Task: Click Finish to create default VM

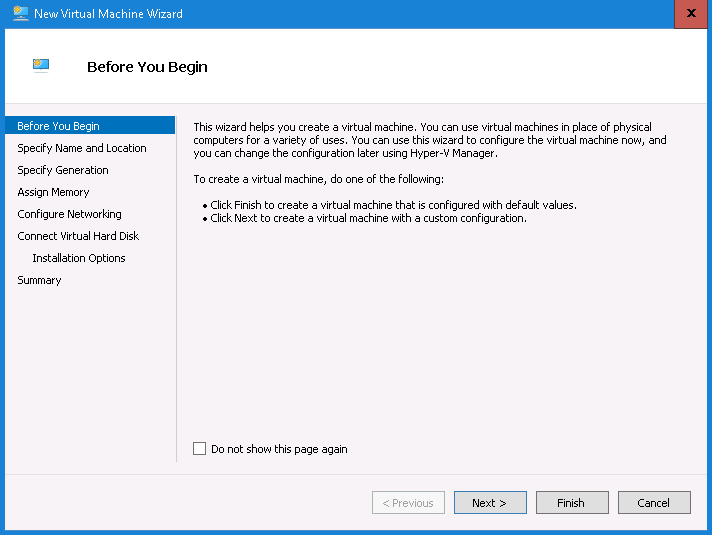Action: click(572, 503)
